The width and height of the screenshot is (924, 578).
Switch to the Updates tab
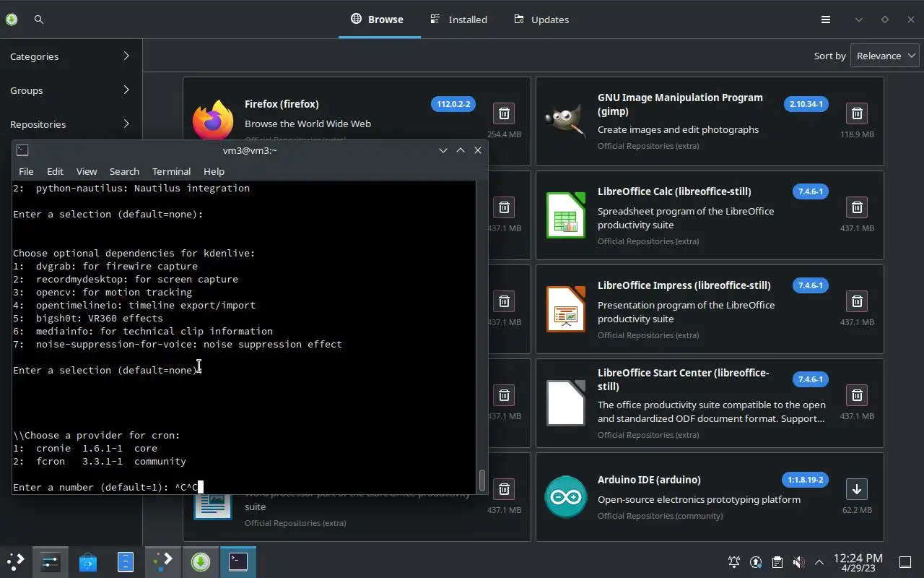[x=541, y=20]
